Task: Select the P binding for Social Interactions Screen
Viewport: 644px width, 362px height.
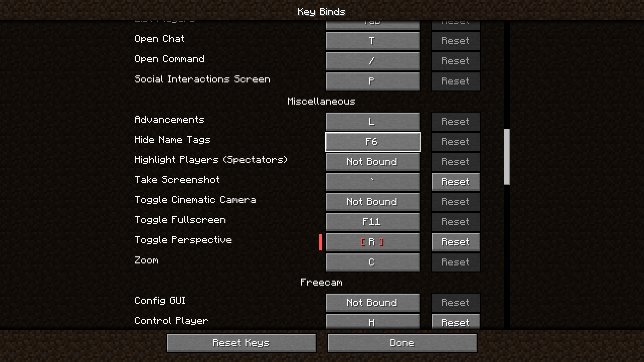Action: click(x=372, y=81)
